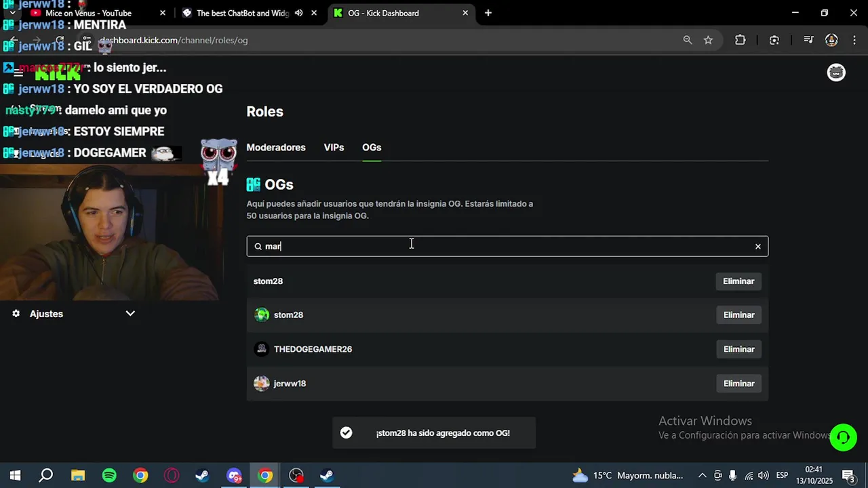The width and height of the screenshot is (868, 488).
Task: Open a new browser tab
Action: click(488, 13)
